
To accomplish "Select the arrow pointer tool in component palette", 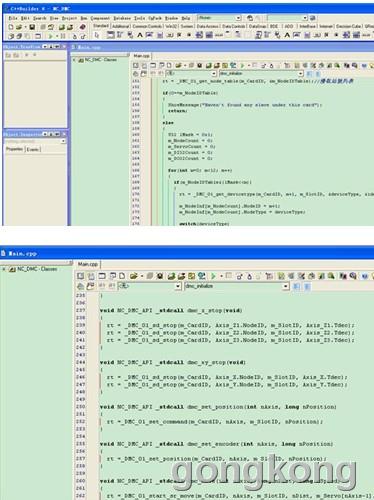I will coord(97,35).
